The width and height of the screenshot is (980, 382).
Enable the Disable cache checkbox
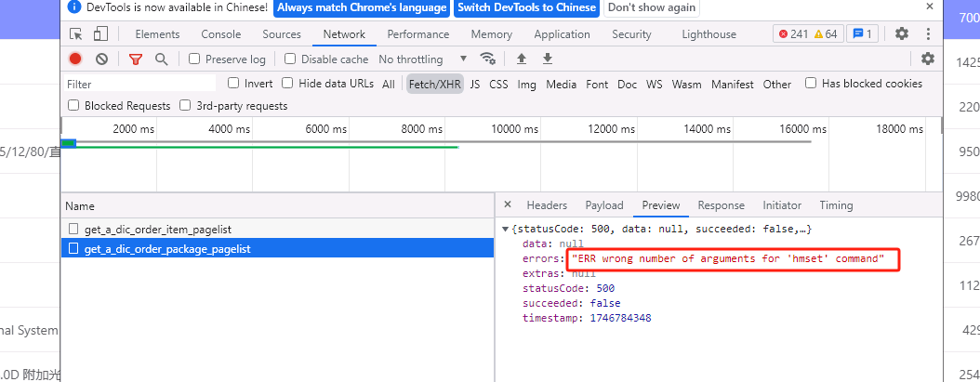(x=290, y=59)
